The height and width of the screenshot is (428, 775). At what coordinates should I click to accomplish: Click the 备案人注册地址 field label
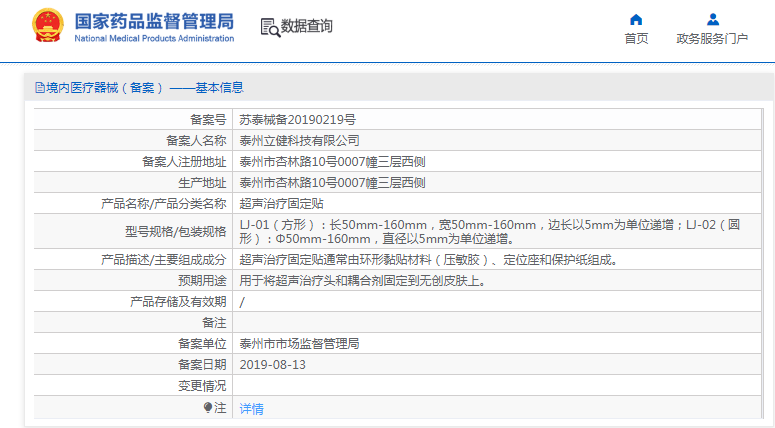point(184,162)
